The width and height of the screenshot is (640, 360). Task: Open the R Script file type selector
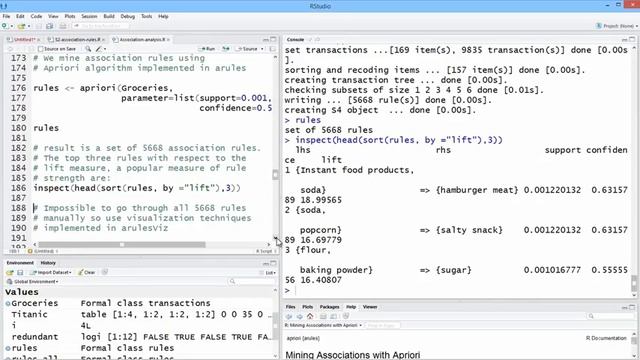266,251
